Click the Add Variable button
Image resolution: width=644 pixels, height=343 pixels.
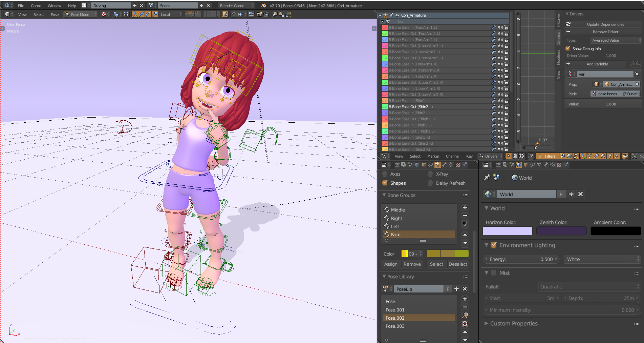[595, 64]
